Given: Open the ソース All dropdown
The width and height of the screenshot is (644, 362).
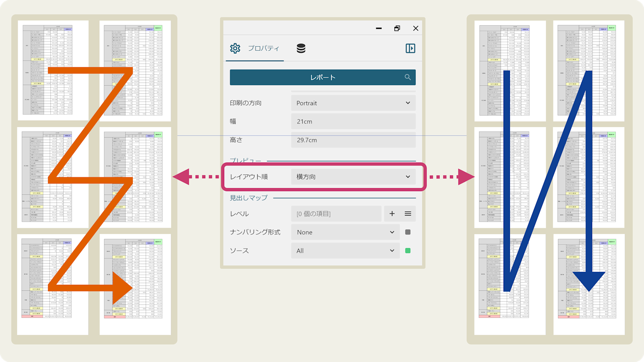Looking at the screenshot, I should 345,251.
